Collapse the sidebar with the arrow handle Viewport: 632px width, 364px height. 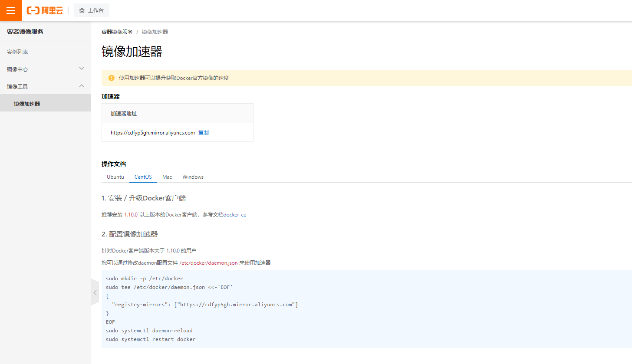tap(95, 292)
